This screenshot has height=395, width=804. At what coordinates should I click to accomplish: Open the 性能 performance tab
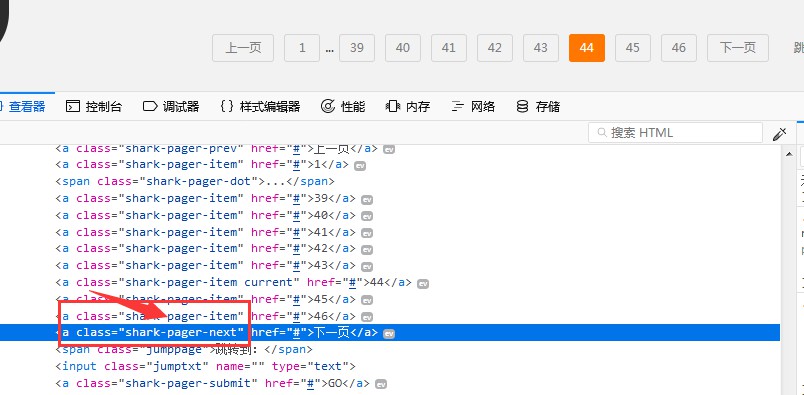[x=343, y=107]
